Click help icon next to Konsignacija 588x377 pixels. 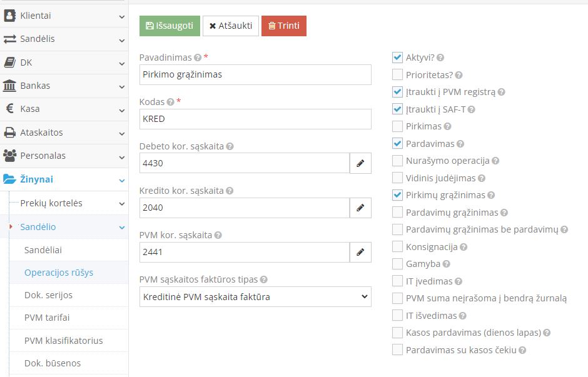(x=464, y=247)
